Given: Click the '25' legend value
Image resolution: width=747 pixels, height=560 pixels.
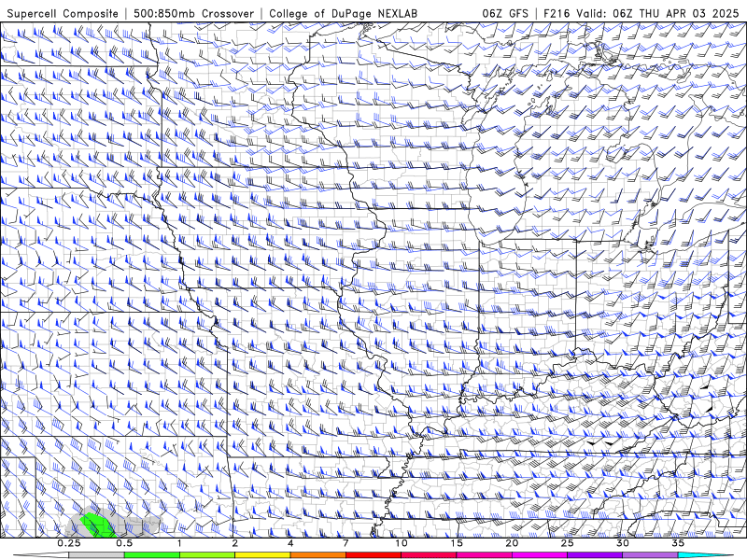Looking at the screenshot, I should [x=568, y=543].
